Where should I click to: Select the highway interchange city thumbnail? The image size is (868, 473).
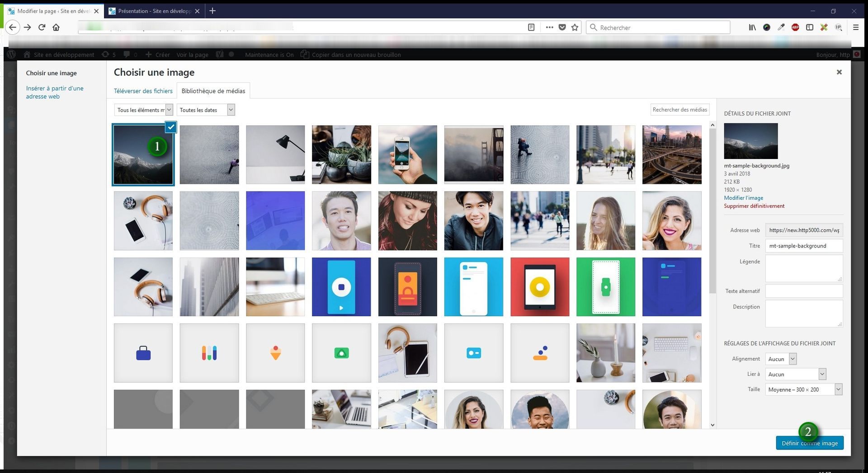coord(672,155)
